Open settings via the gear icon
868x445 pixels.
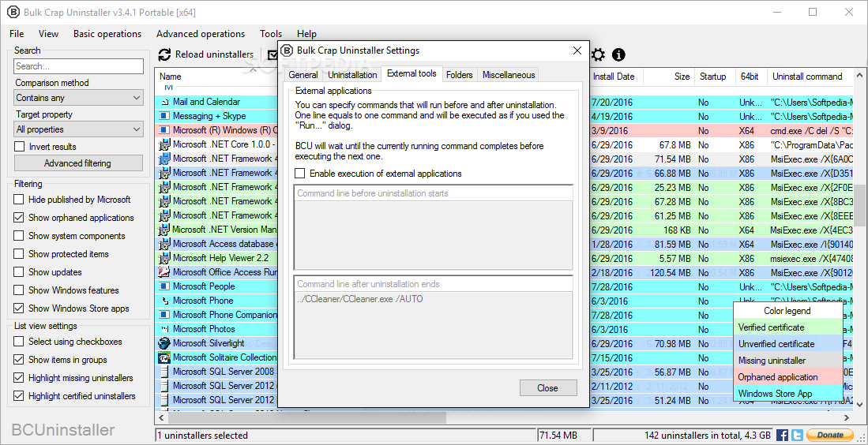598,54
